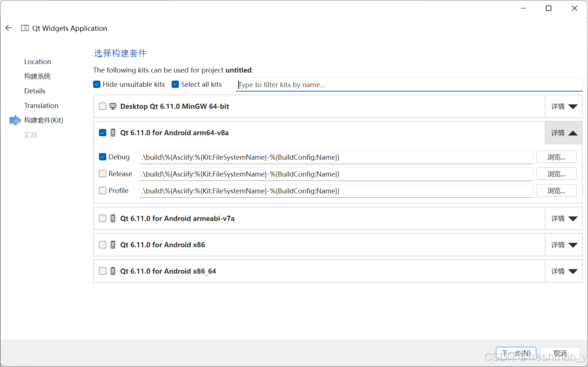Check Qt 6.11.0 for Android x86 kit

point(103,245)
